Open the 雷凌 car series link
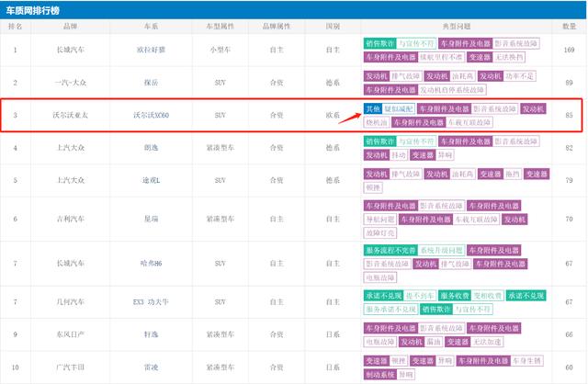Viewport: 588px width, 384px height. pos(151,367)
